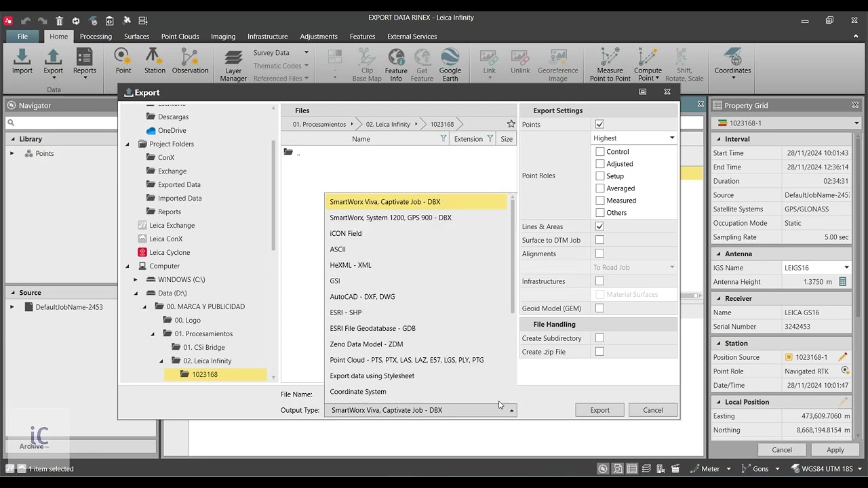Select DefaultJobName-2453 in Source panel
Image resolution: width=868 pixels, height=488 pixels.
69,307
